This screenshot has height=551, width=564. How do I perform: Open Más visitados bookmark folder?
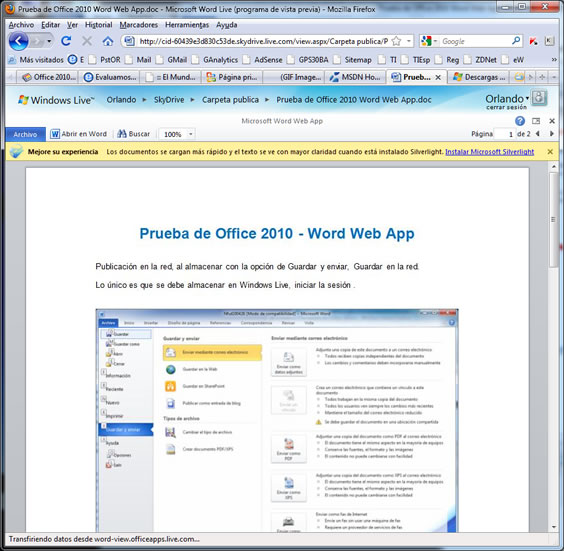pos(36,60)
